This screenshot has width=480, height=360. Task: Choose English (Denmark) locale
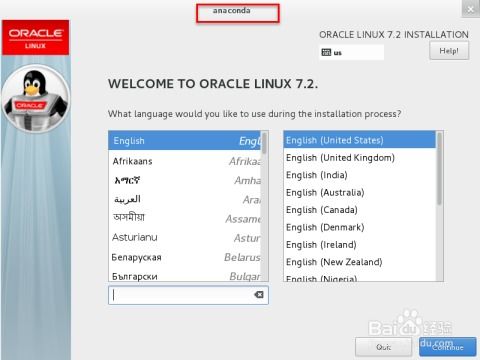[360, 227]
